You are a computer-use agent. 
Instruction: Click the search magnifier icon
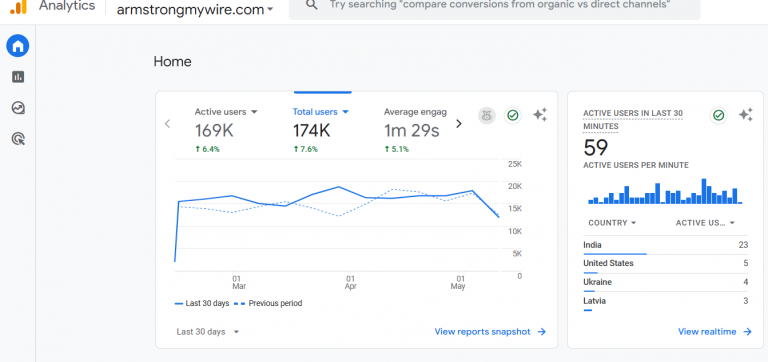312,5
